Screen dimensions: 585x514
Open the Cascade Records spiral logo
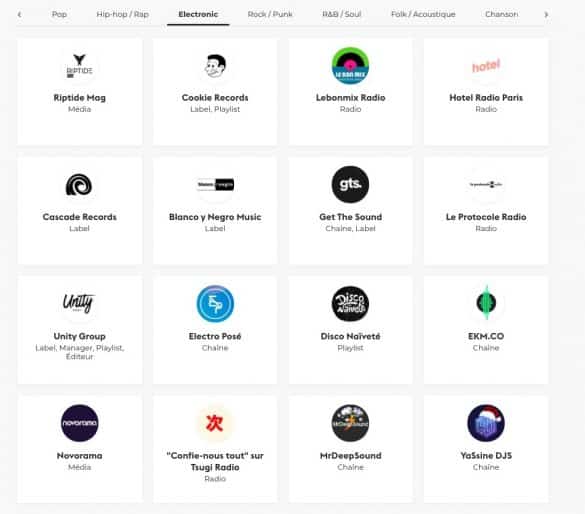pos(79,185)
